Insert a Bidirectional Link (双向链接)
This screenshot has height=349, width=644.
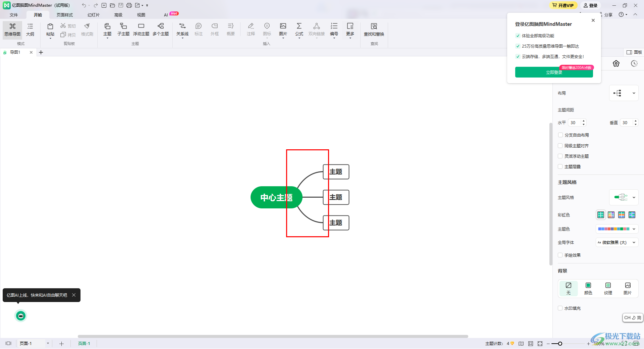tap(317, 30)
